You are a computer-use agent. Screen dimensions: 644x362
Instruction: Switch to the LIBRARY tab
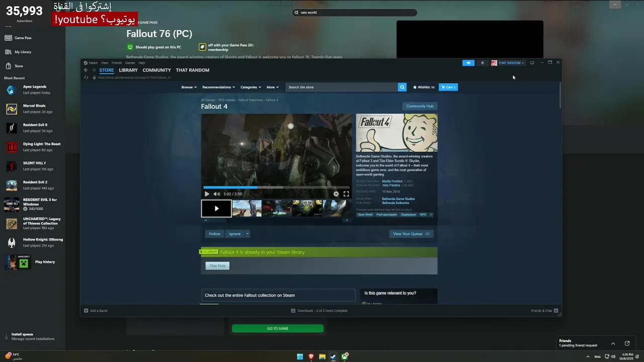tap(128, 70)
